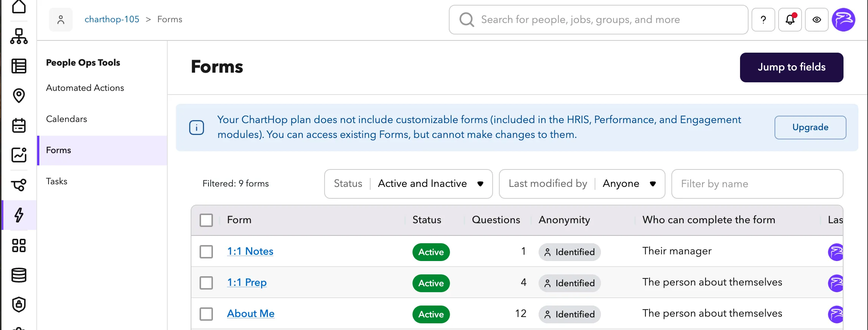Open the charthop-105 breadcrumb link

[x=112, y=19]
